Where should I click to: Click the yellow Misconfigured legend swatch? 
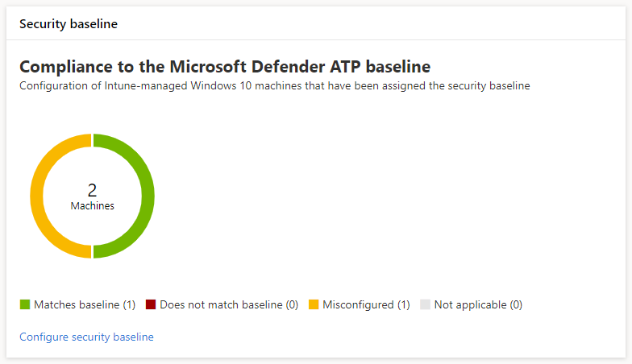coord(314,304)
